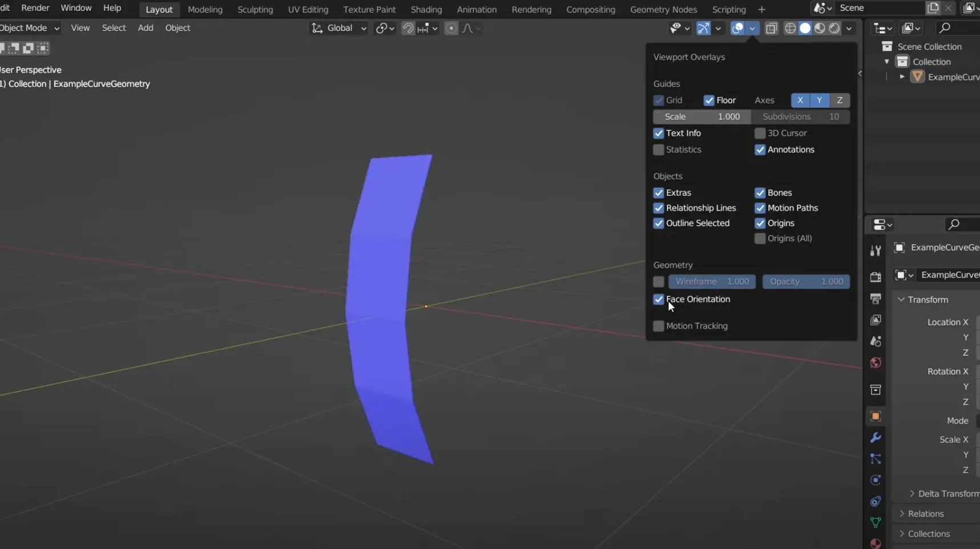Open the viewport Select menu
980x549 pixels.
click(114, 28)
